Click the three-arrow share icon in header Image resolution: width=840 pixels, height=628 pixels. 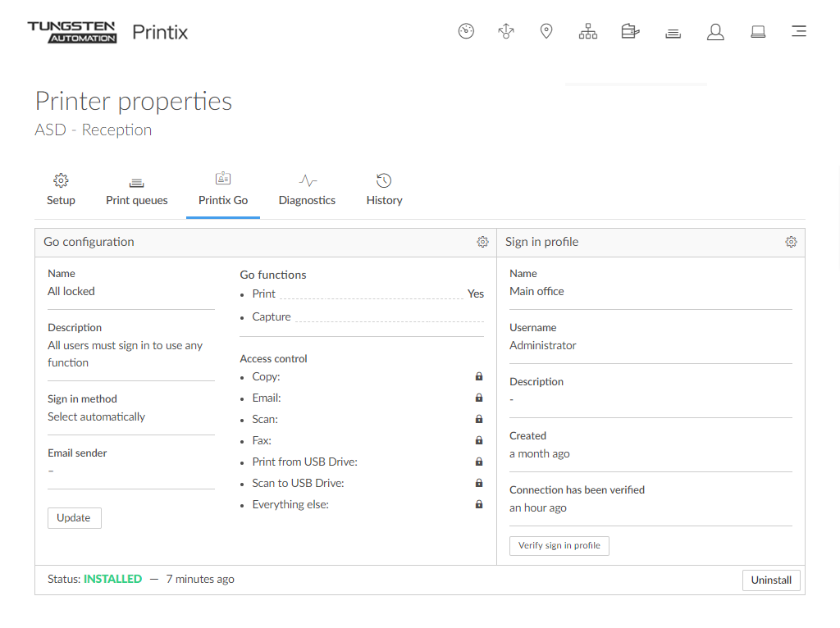[x=506, y=32]
